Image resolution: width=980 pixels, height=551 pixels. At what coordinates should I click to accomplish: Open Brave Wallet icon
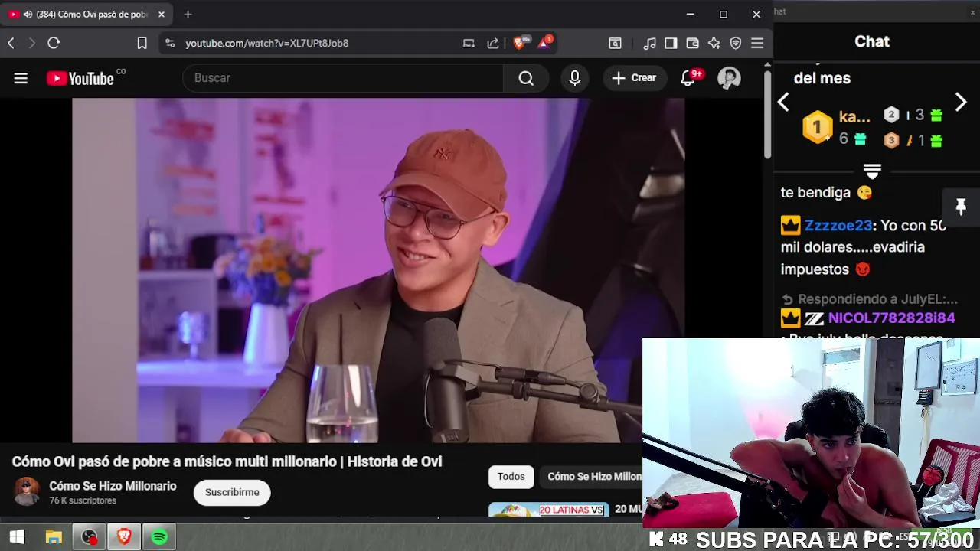[x=692, y=43]
